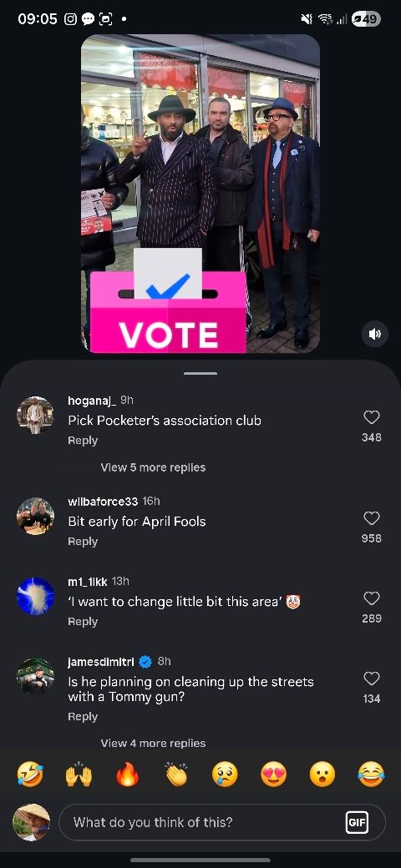Viewport: 401px width, 868px height.
Task: Tap the pink VOTE sticker on video
Action: (x=168, y=300)
